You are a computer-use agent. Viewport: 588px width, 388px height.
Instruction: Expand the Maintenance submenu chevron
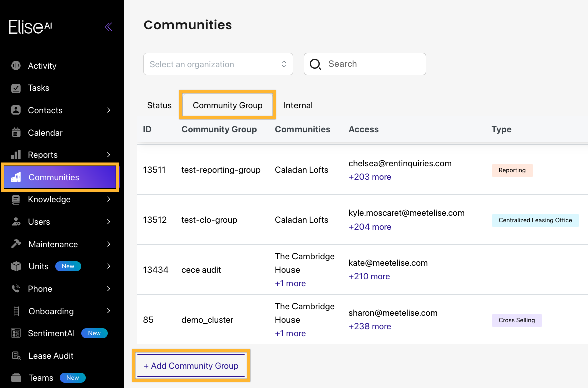[x=108, y=244]
